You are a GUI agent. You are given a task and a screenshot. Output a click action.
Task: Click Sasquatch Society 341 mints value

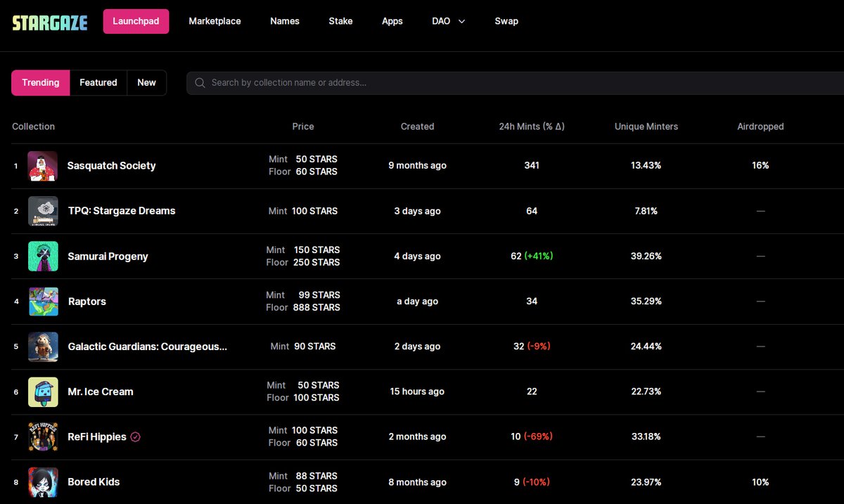(532, 166)
